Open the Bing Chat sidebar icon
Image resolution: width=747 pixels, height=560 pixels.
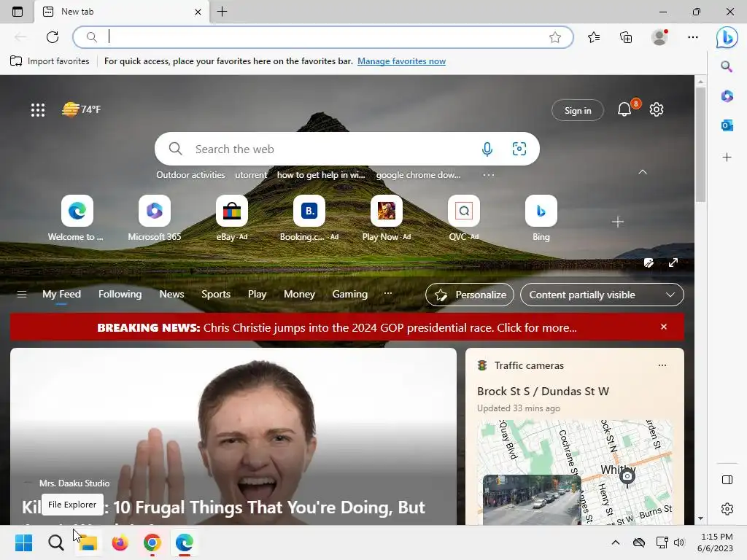(x=727, y=37)
